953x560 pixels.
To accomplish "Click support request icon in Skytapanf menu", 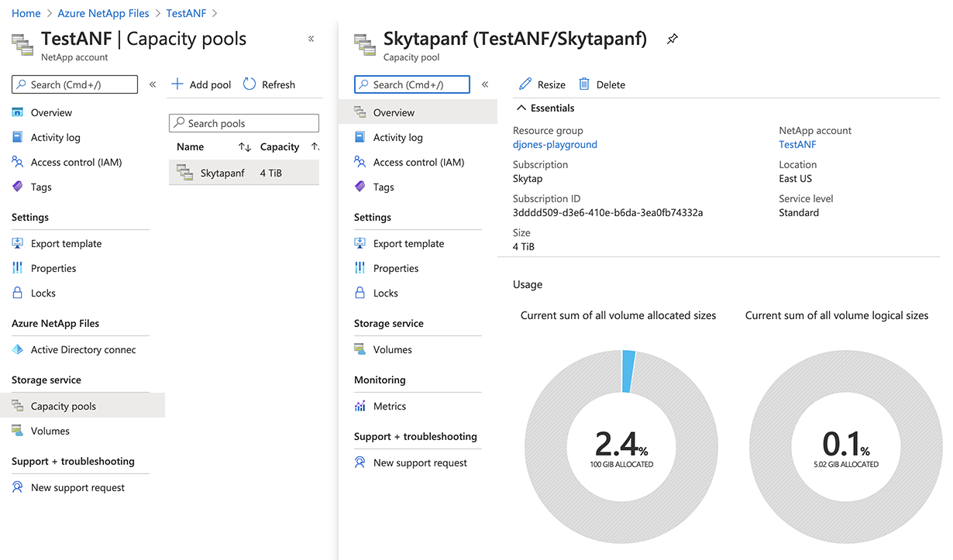I will (x=360, y=462).
